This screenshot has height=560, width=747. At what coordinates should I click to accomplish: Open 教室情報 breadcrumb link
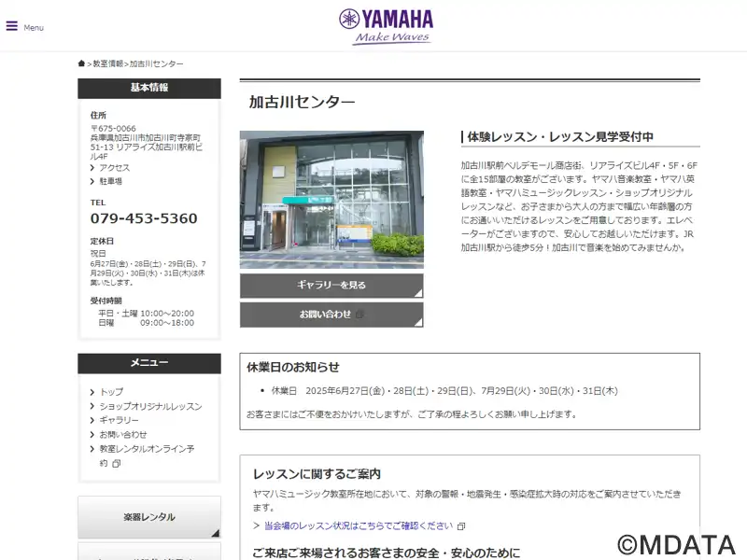point(108,63)
